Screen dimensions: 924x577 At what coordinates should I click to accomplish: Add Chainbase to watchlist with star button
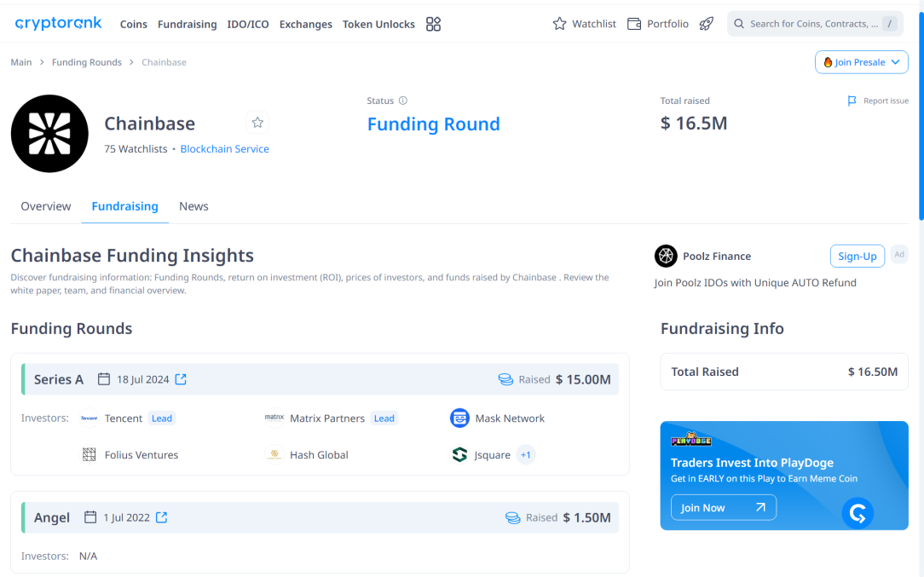pyautogui.click(x=257, y=123)
